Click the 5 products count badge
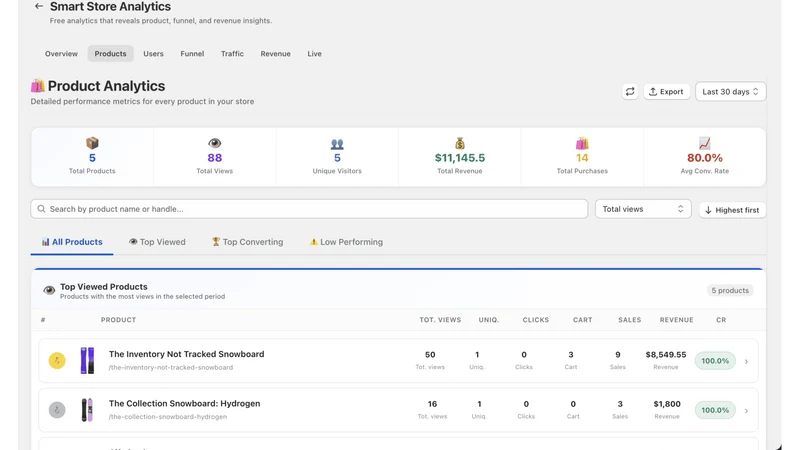Image resolution: width=800 pixels, height=450 pixels. (730, 290)
